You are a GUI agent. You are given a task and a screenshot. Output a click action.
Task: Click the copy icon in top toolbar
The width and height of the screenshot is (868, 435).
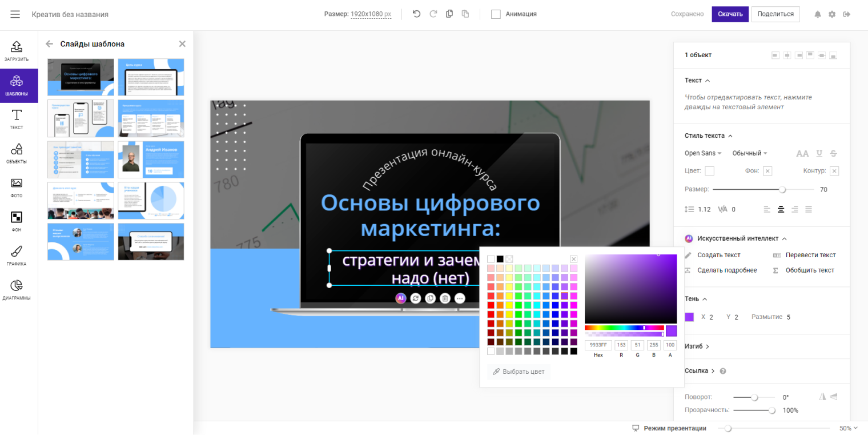[449, 14]
